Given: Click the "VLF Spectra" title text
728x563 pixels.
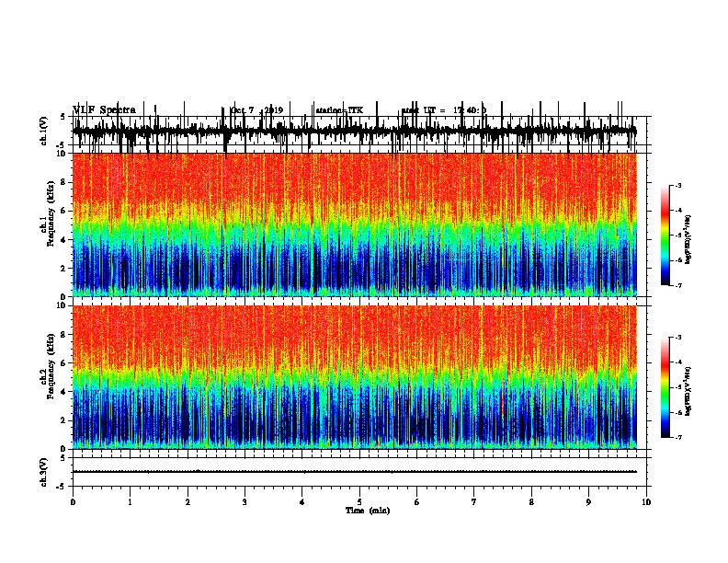Looking at the screenshot, I should pyautogui.click(x=105, y=110).
